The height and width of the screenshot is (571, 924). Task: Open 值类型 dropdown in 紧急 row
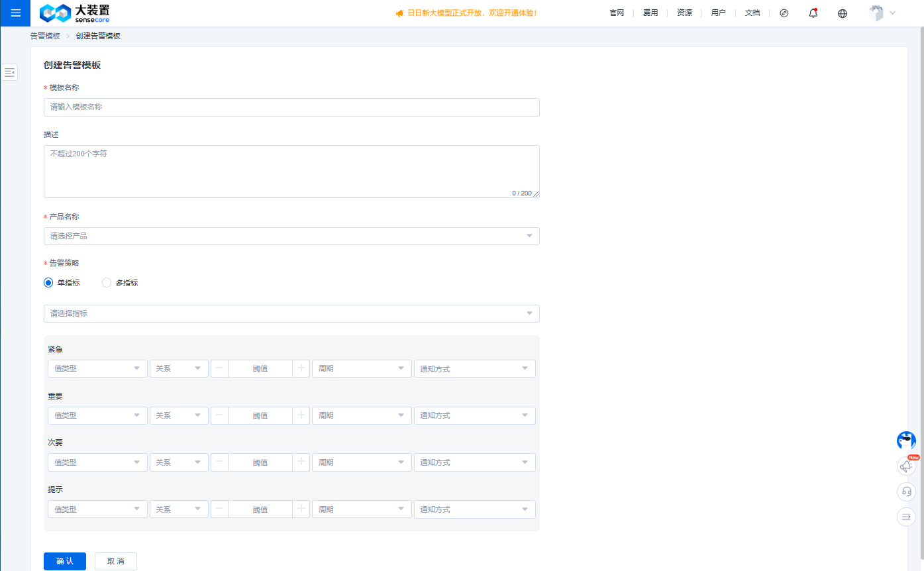97,368
